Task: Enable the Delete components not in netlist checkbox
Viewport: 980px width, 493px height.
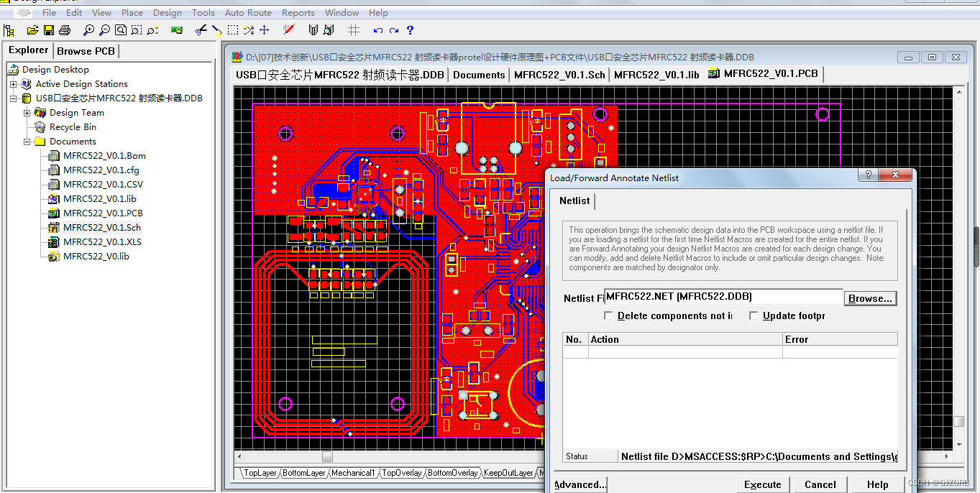Action: click(x=609, y=315)
